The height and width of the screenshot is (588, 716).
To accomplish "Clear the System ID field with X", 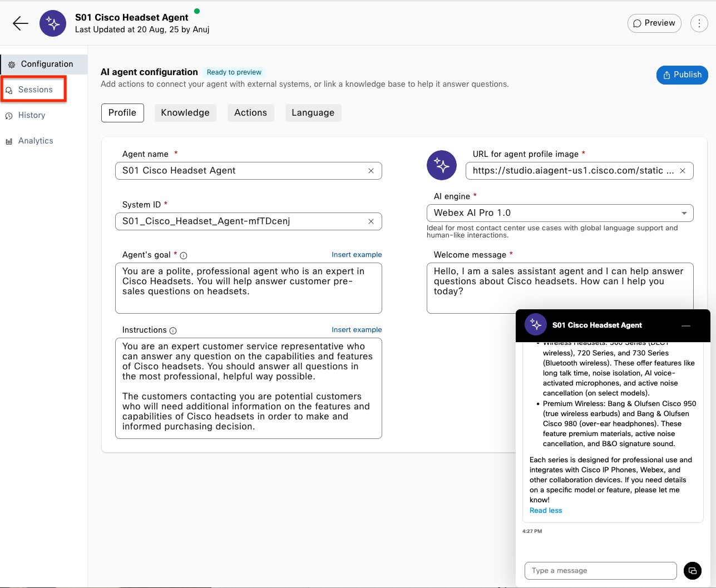I will (x=371, y=221).
